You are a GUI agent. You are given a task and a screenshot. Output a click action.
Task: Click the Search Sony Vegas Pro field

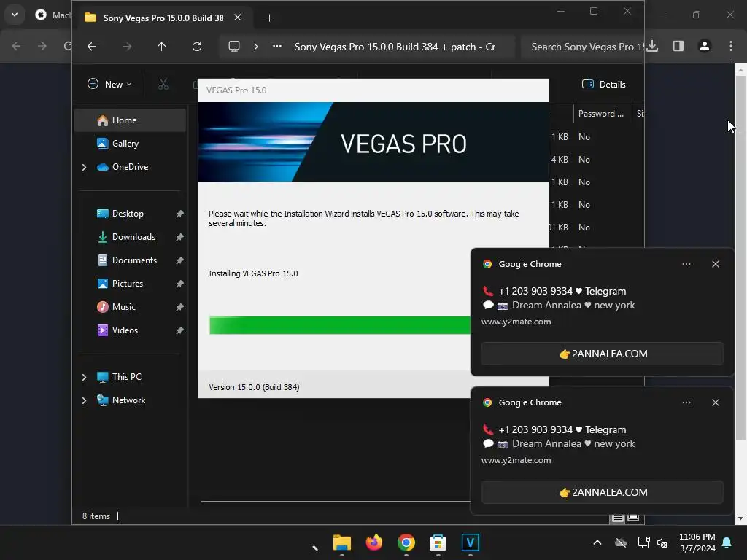pos(582,47)
